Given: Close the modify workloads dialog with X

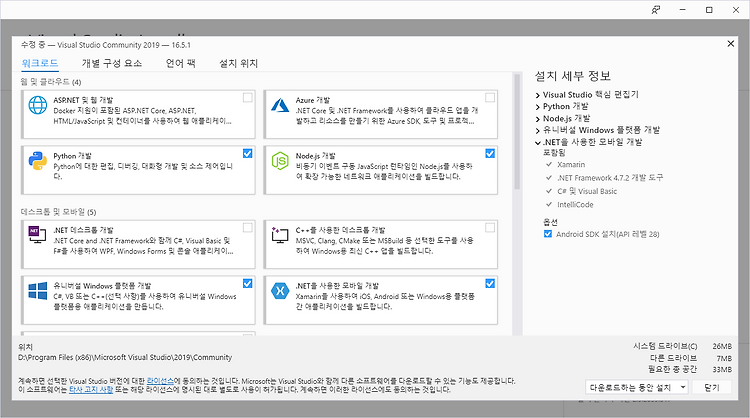Looking at the screenshot, I should (x=730, y=44).
